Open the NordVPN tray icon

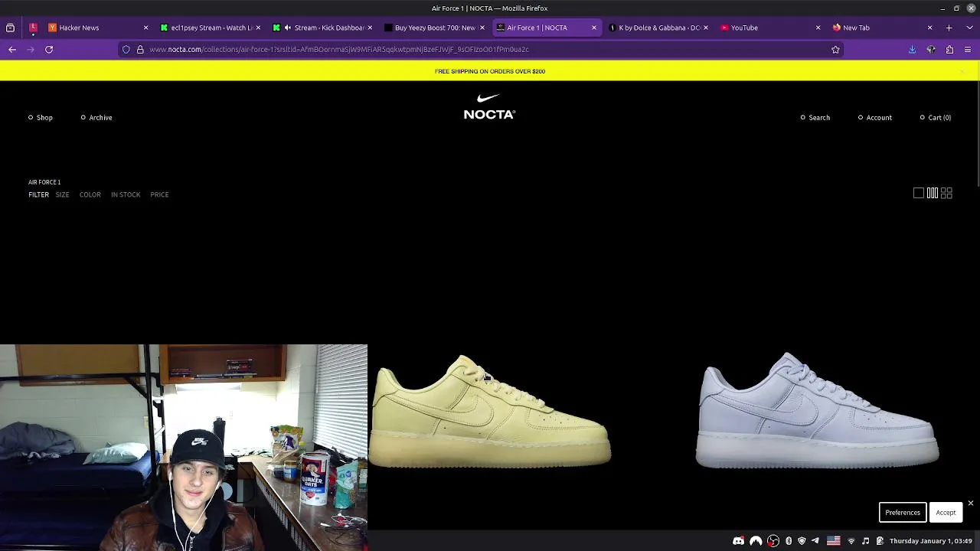(756, 541)
